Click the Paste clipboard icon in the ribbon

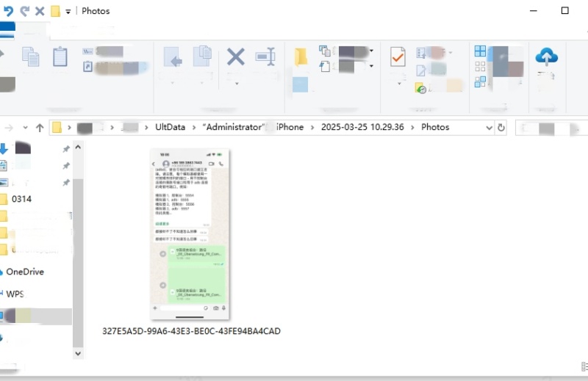60,57
